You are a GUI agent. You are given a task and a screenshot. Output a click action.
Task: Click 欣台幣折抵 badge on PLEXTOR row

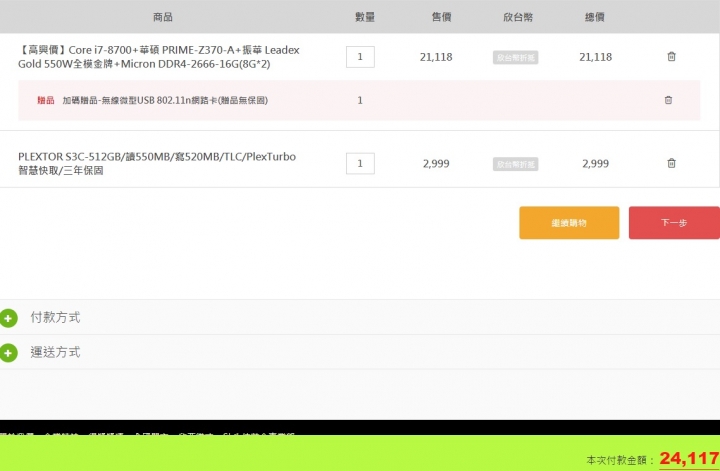[x=515, y=164]
